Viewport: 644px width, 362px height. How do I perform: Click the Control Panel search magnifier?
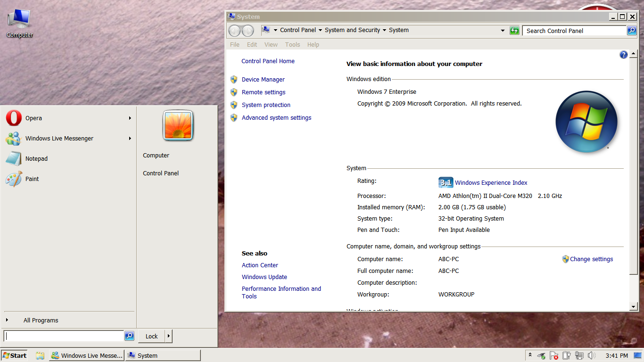[x=632, y=31]
